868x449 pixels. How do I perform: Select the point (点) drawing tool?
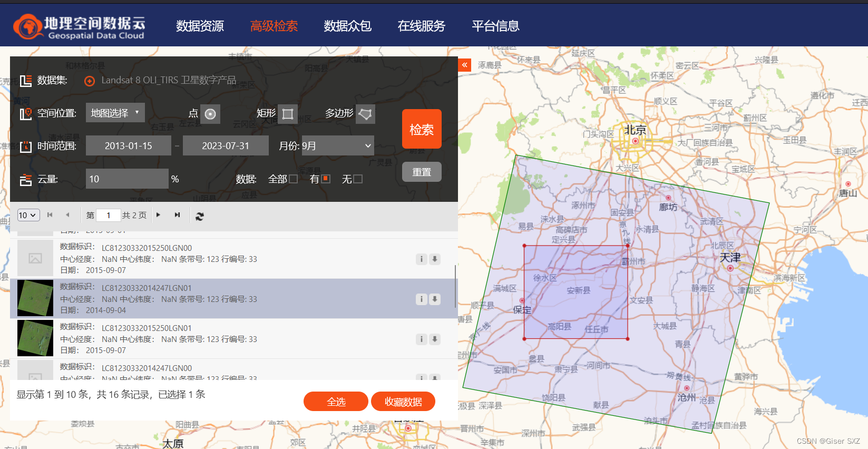coord(210,114)
